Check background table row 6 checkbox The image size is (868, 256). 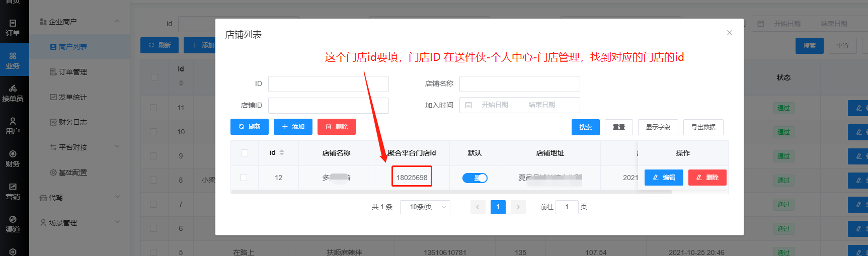[153, 228]
